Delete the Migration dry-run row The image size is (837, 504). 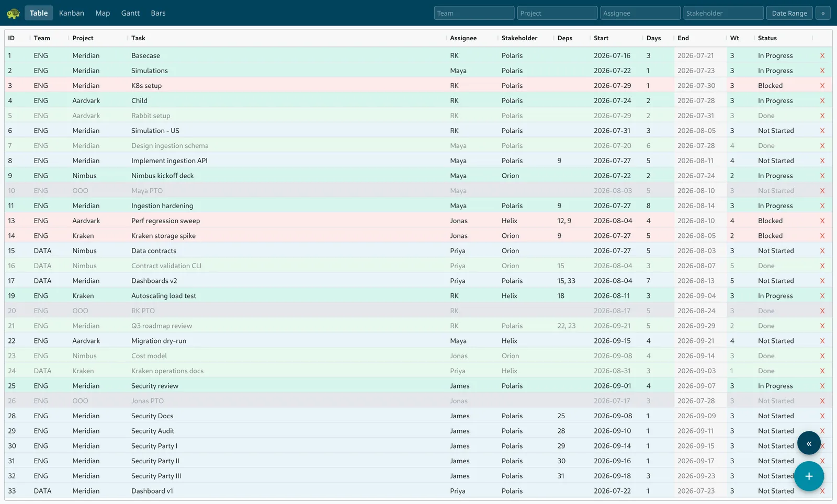pyautogui.click(x=822, y=341)
